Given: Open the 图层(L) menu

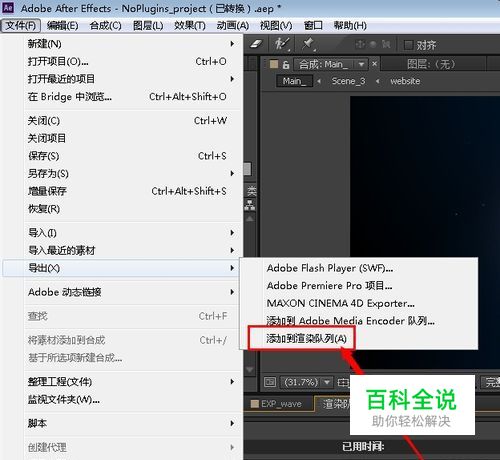Looking at the screenshot, I should (148, 25).
